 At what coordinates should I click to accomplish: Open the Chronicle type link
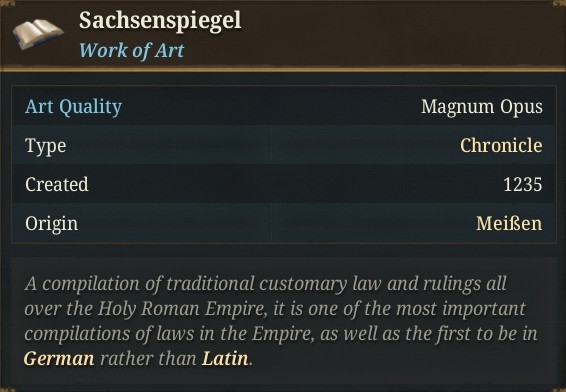coord(501,145)
